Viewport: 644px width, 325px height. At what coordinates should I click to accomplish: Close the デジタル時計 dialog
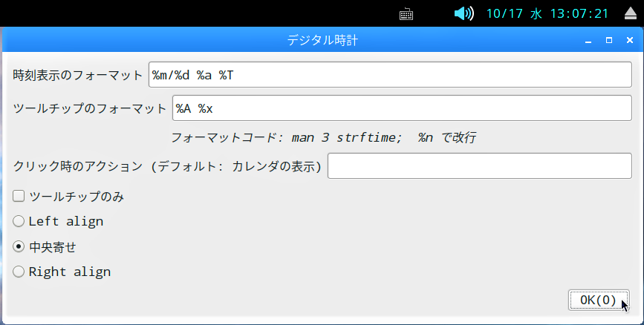(630, 40)
